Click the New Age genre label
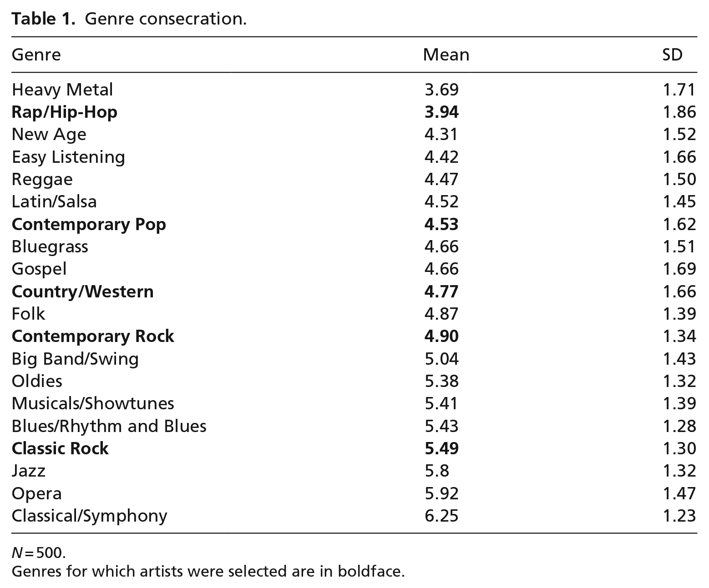Image resolution: width=709 pixels, height=588 pixels. coord(49,135)
